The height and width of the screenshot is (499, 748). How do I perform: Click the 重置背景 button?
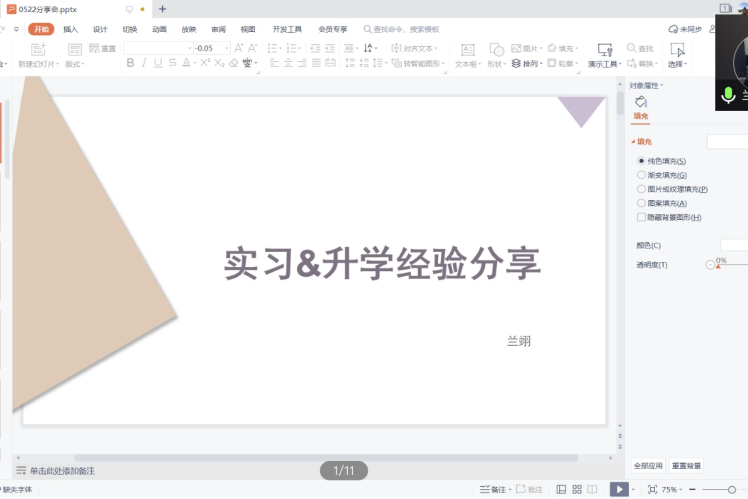[686, 466]
